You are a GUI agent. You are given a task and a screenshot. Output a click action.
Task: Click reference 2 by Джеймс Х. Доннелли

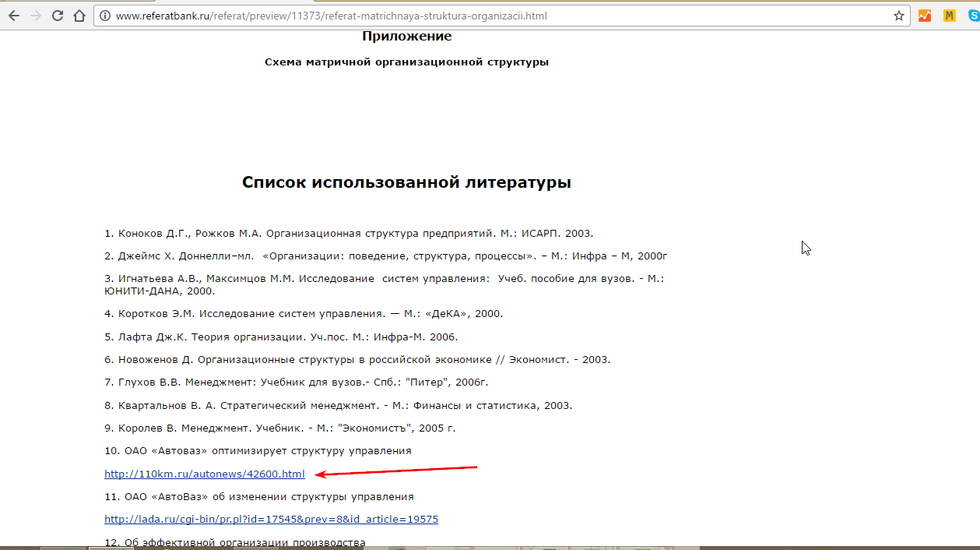[x=386, y=256]
